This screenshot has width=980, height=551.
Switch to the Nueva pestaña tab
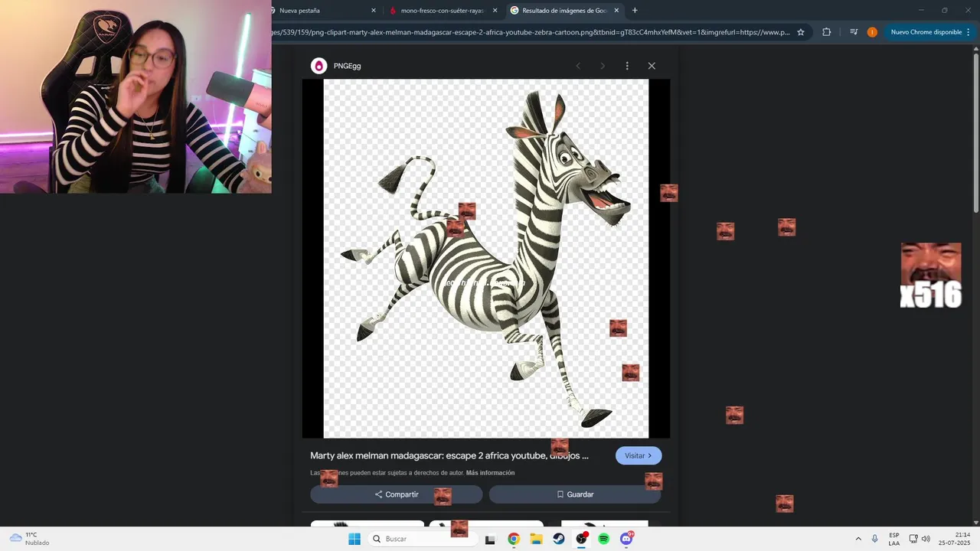click(323, 11)
